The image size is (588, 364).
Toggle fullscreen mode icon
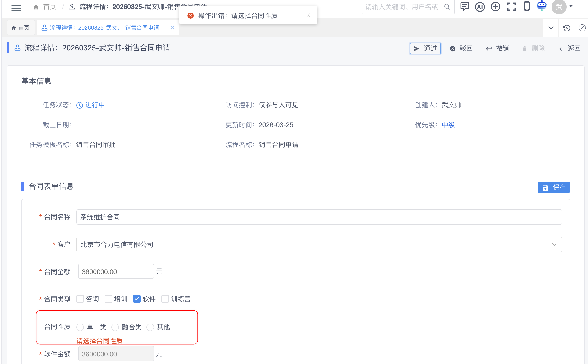[511, 7]
